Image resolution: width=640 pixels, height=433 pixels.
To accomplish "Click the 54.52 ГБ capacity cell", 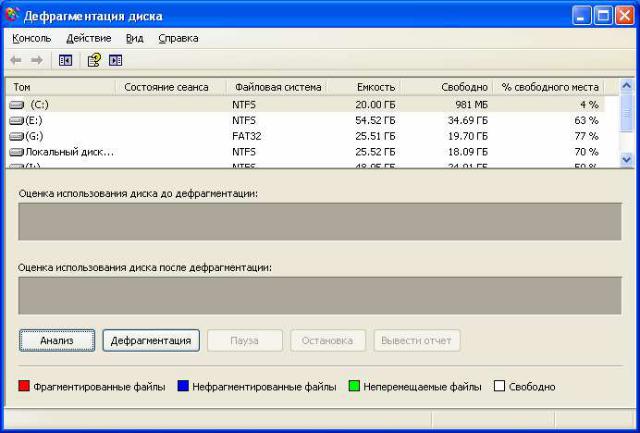I will (x=375, y=121).
